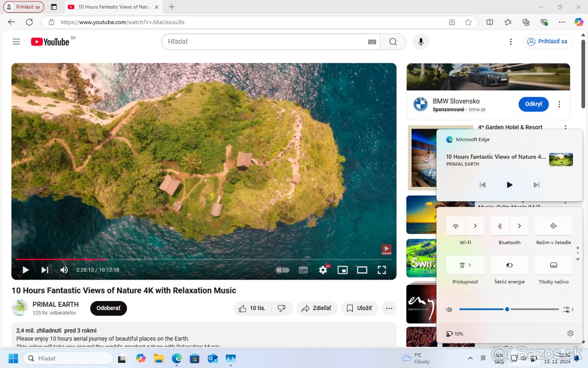The width and height of the screenshot is (588, 368).
Task: Open the YouTube hamburger guide menu
Action: [16, 42]
